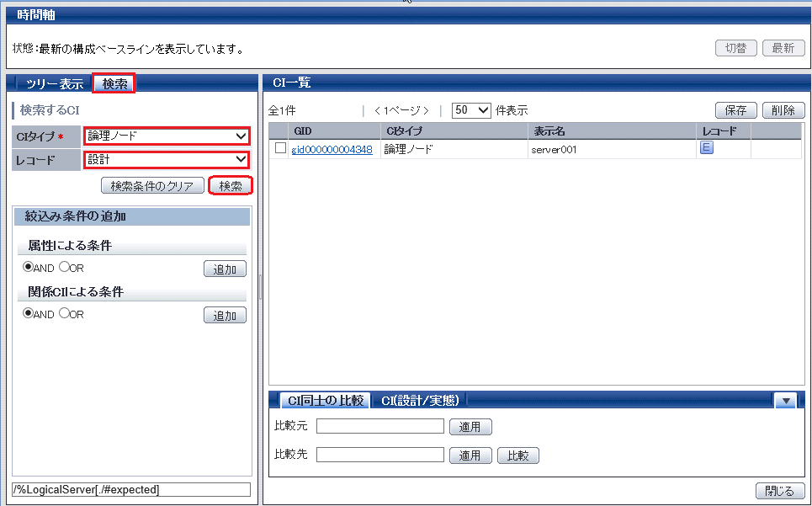Click the レコード column header
This screenshot has width=812, height=506.
[x=724, y=131]
